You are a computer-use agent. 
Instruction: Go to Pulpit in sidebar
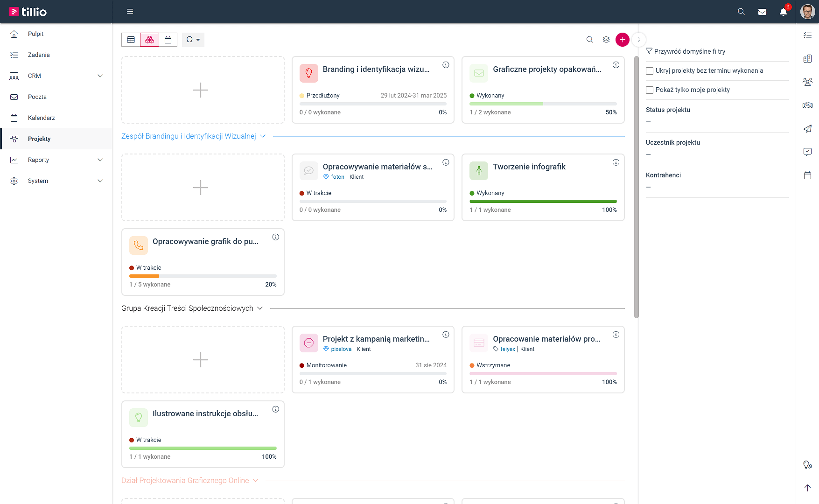(x=56, y=34)
